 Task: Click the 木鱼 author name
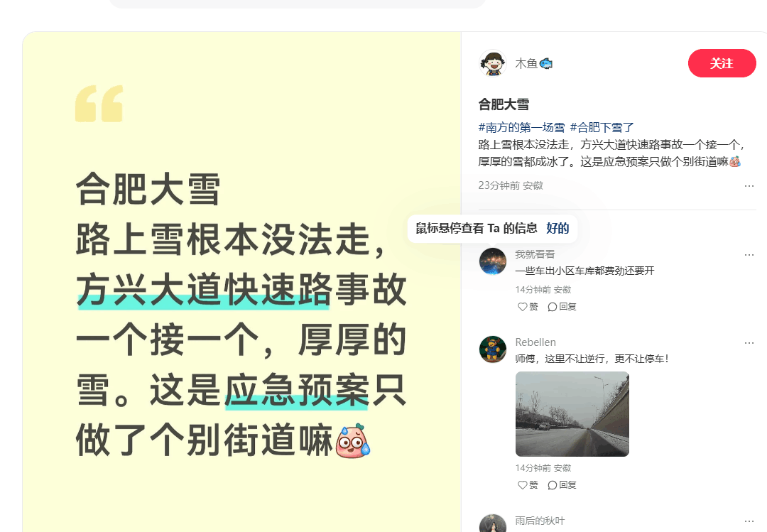tap(526, 64)
